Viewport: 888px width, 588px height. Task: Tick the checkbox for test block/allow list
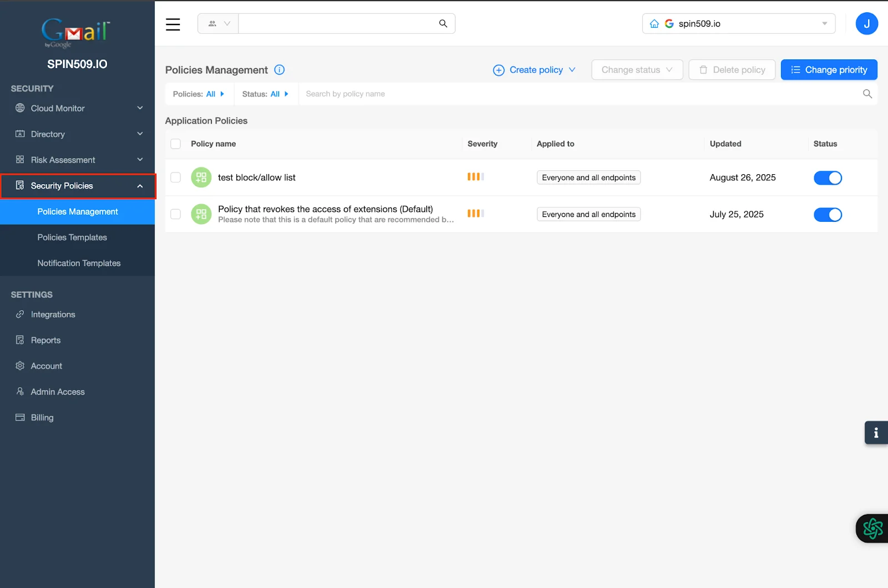coord(175,178)
